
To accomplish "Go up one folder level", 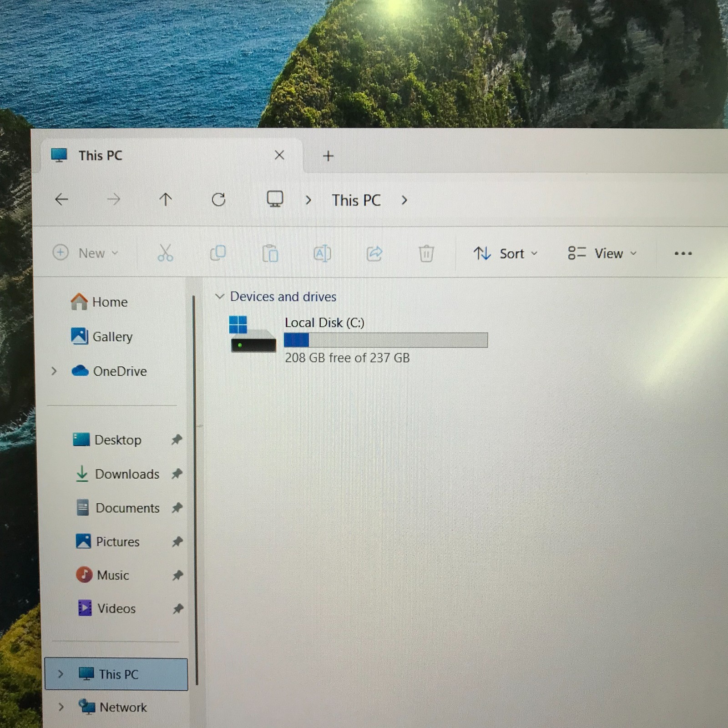I will click(x=166, y=199).
